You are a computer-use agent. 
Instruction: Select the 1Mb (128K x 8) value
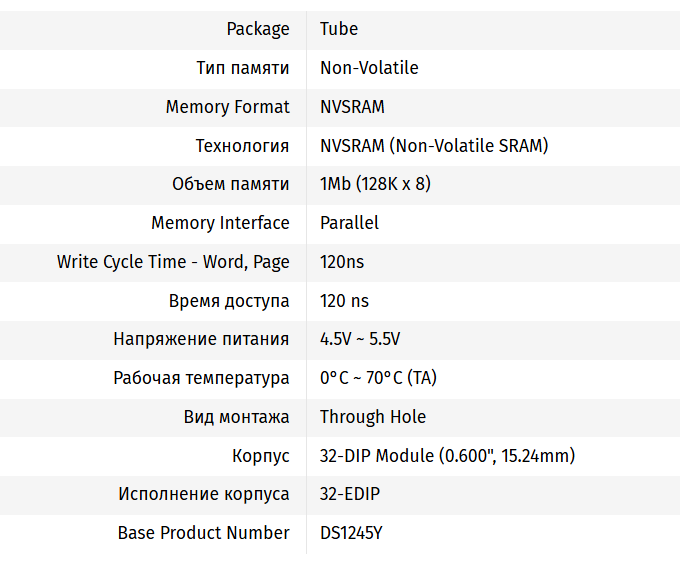pyautogui.click(x=375, y=184)
